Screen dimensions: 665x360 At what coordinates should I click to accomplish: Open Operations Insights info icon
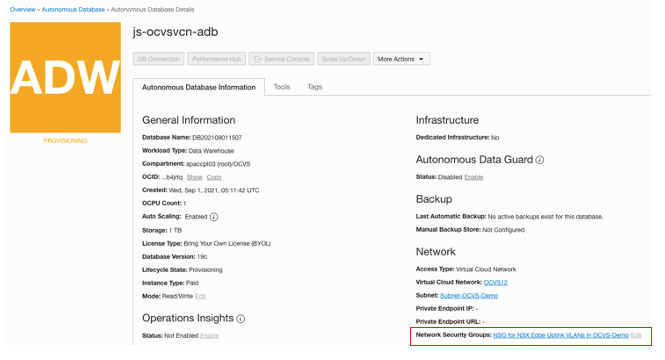(x=240, y=318)
